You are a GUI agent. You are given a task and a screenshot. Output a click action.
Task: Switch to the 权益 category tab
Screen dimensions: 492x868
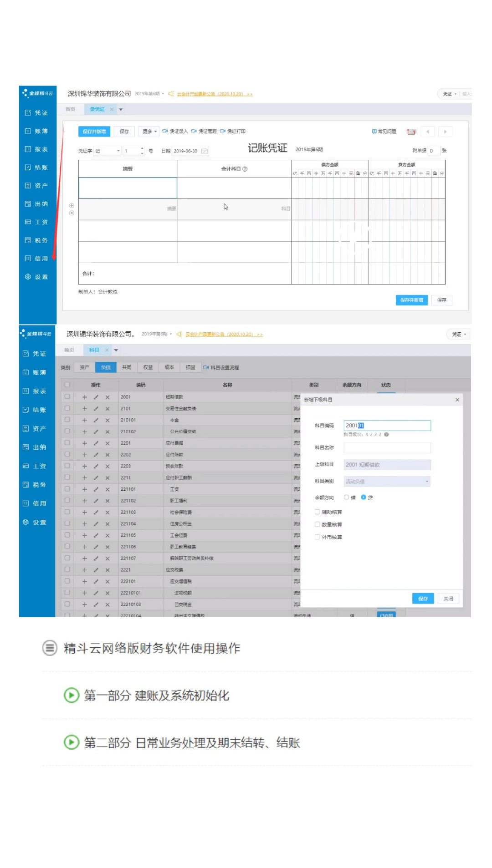click(x=148, y=367)
